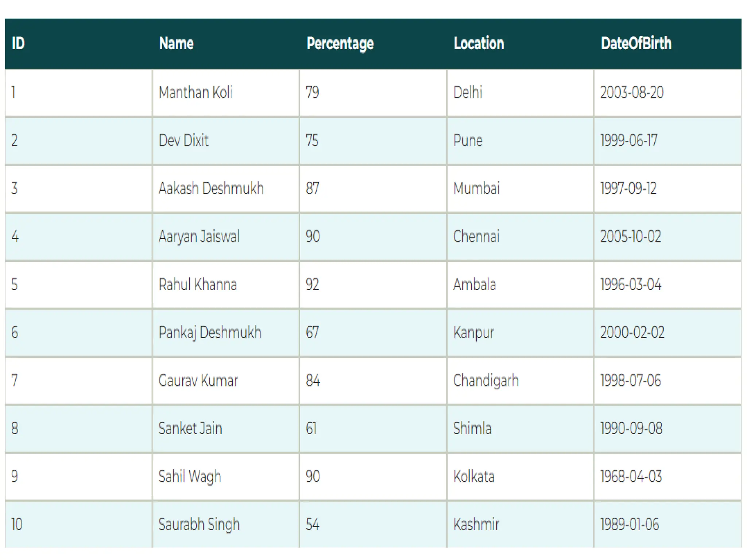This screenshot has width=747, height=560.
Task: Select Rahul Khanna's percentage 92
Action: click(313, 285)
